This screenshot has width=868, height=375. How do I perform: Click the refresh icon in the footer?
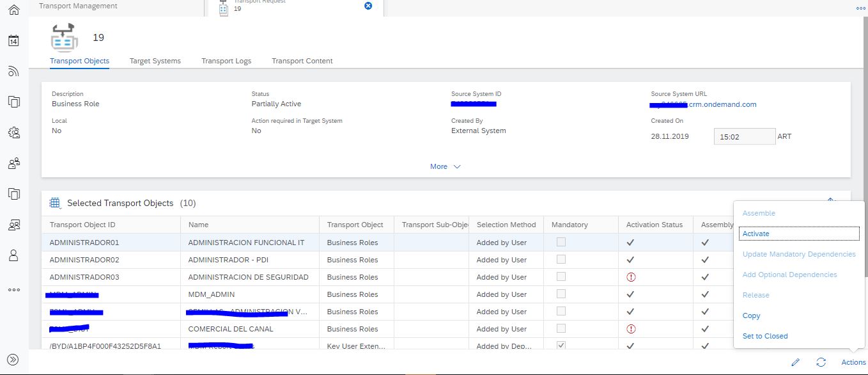click(821, 362)
